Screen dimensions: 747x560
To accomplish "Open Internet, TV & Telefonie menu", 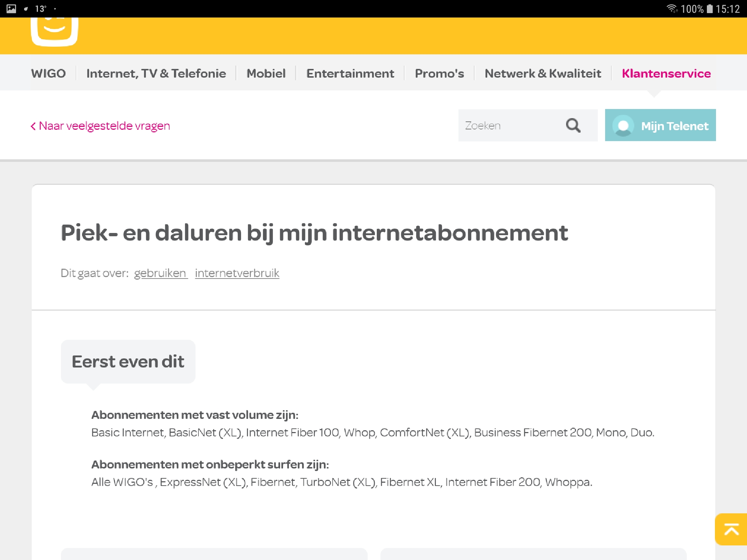I will 156,73.
